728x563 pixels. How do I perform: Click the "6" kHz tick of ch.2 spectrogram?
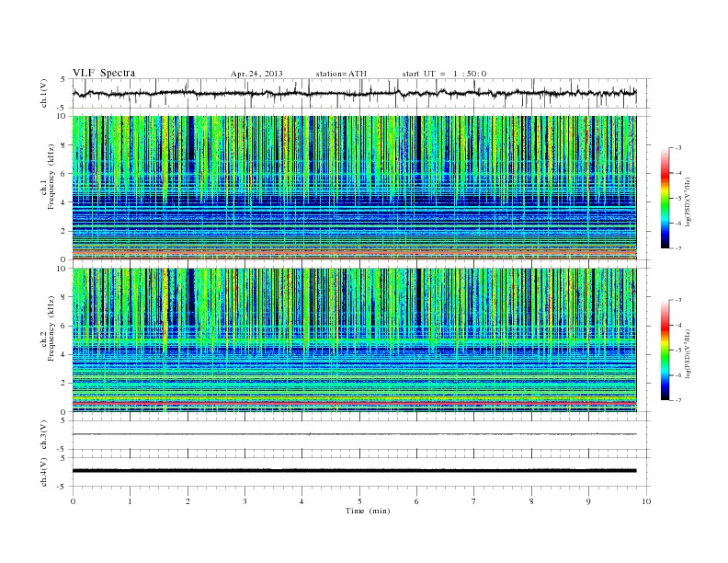[x=64, y=326]
